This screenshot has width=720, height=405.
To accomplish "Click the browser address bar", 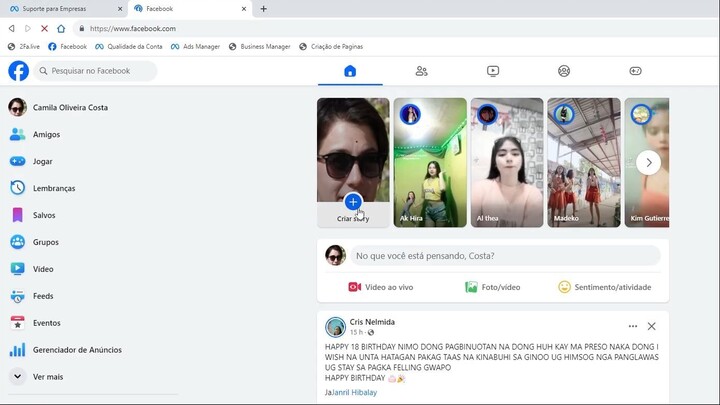I will pyautogui.click(x=395, y=28).
